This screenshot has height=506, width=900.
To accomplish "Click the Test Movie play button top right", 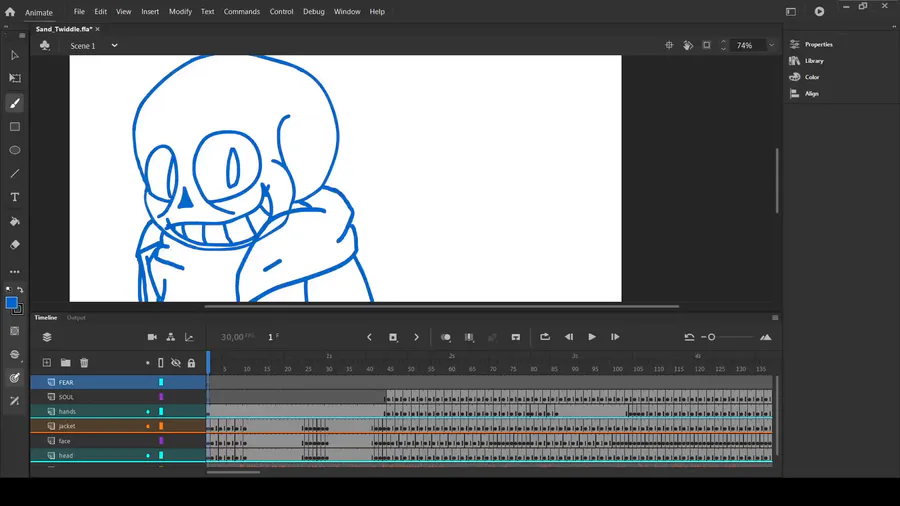I will coord(820,11).
